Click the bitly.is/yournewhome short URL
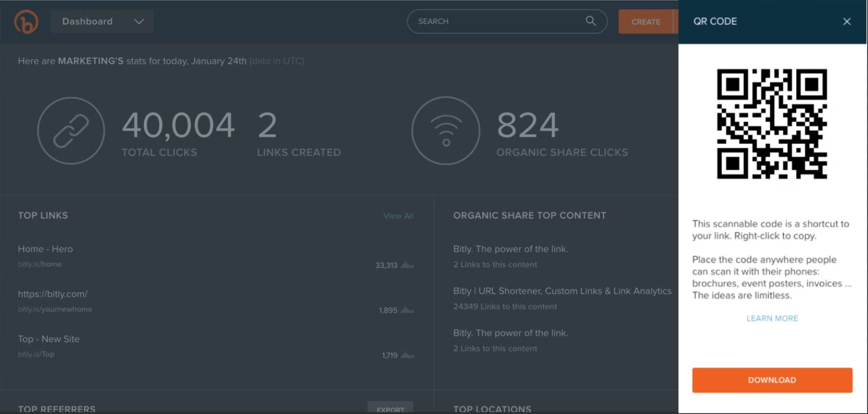Viewport: 868px width, 414px height. [x=55, y=310]
